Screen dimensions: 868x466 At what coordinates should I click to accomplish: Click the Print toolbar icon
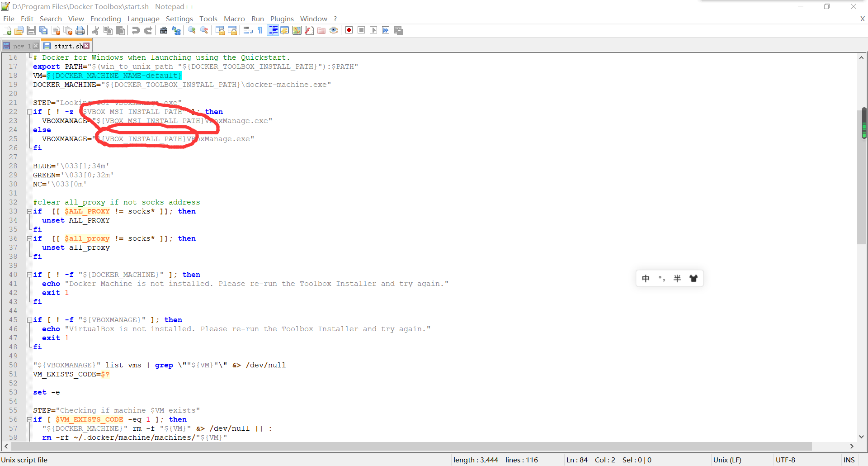[x=80, y=30]
